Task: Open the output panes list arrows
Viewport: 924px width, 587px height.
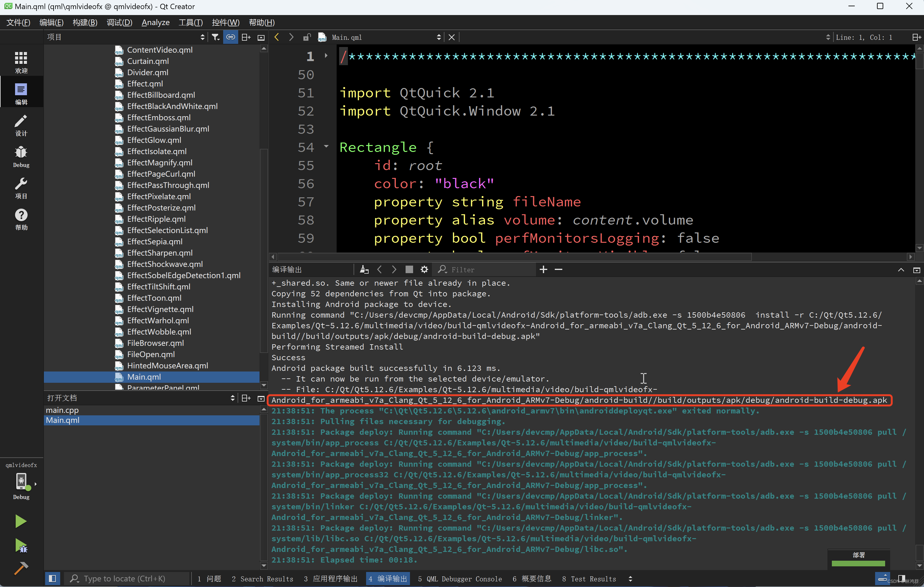Action: [630, 579]
